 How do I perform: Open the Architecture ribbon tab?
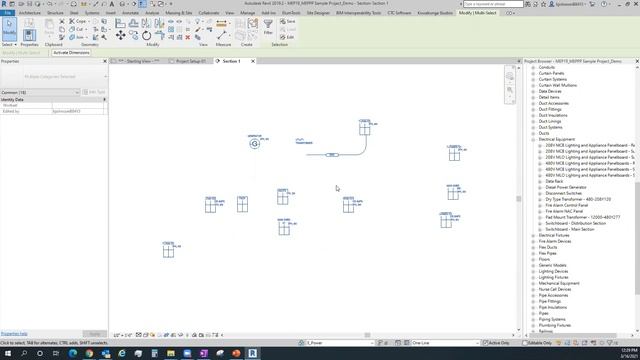(30, 13)
